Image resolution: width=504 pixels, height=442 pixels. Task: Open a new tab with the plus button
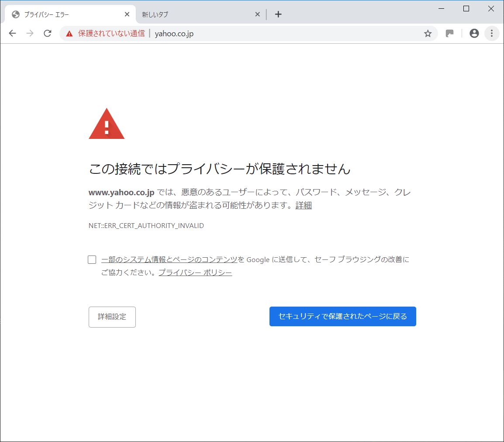point(278,14)
